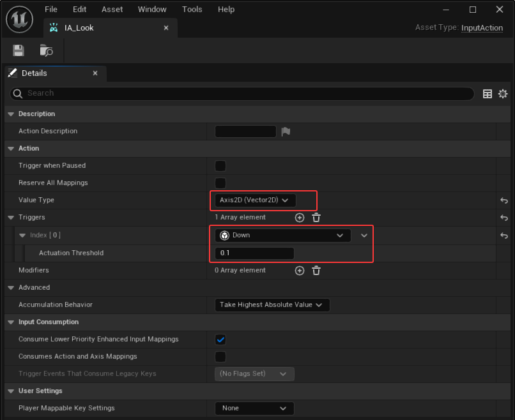The image size is (515, 420).
Task: Click the IA_Look tab asset icon
Action: (x=54, y=28)
